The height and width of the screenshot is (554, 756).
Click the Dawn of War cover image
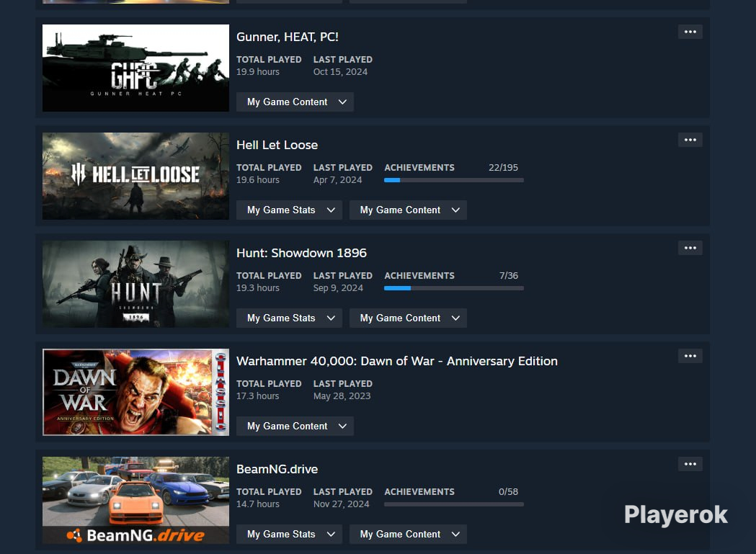pyautogui.click(x=136, y=392)
